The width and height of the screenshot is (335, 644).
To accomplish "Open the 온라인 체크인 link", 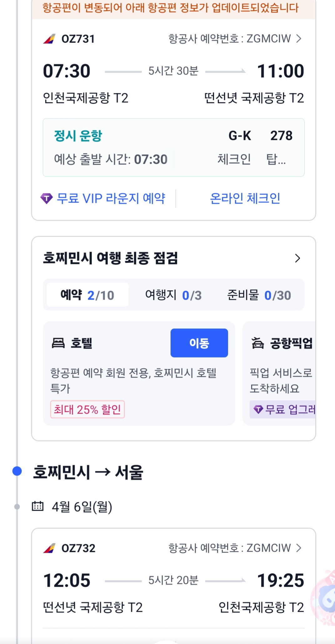I will click(x=245, y=198).
